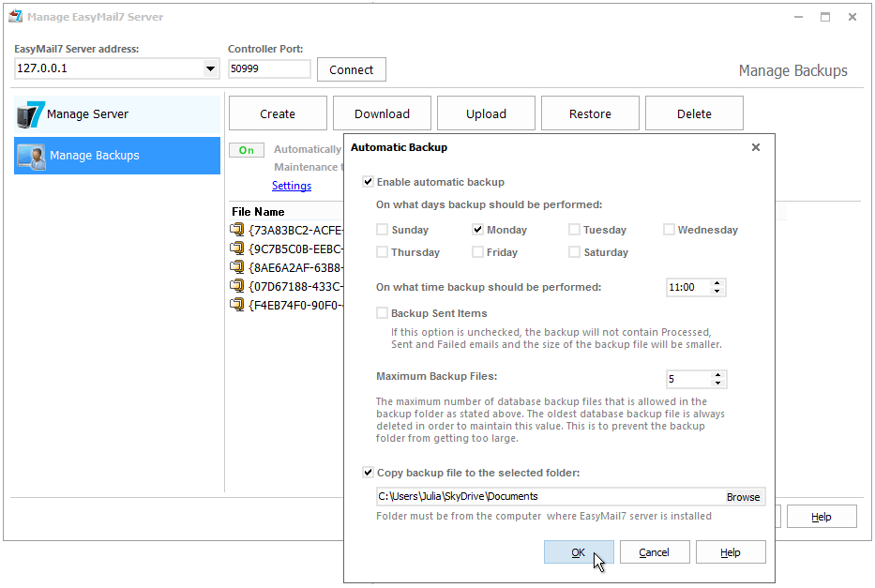Check the Tuesday backup day
This screenshot has height=588, width=875.
coord(574,229)
